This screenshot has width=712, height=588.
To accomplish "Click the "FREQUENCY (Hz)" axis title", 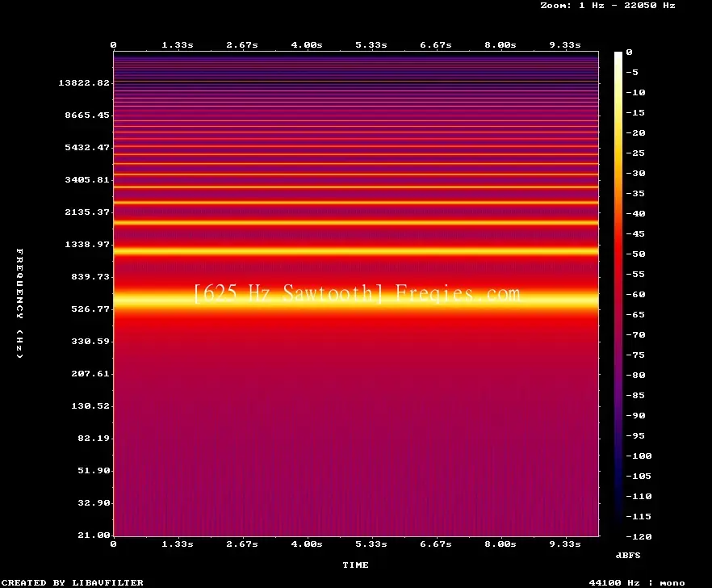I will (19, 304).
